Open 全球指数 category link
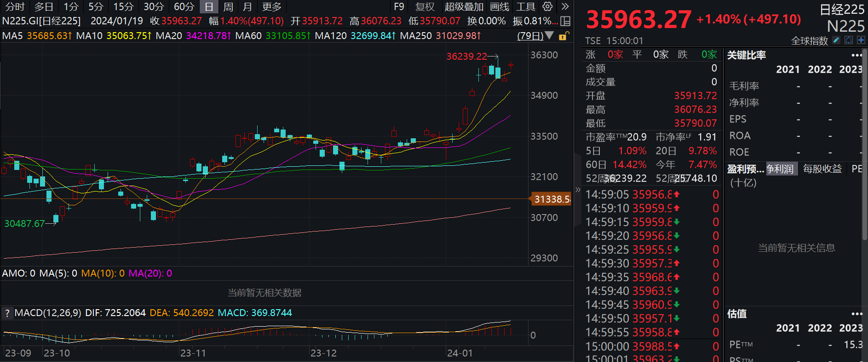The image size is (868, 362). [x=810, y=40]
